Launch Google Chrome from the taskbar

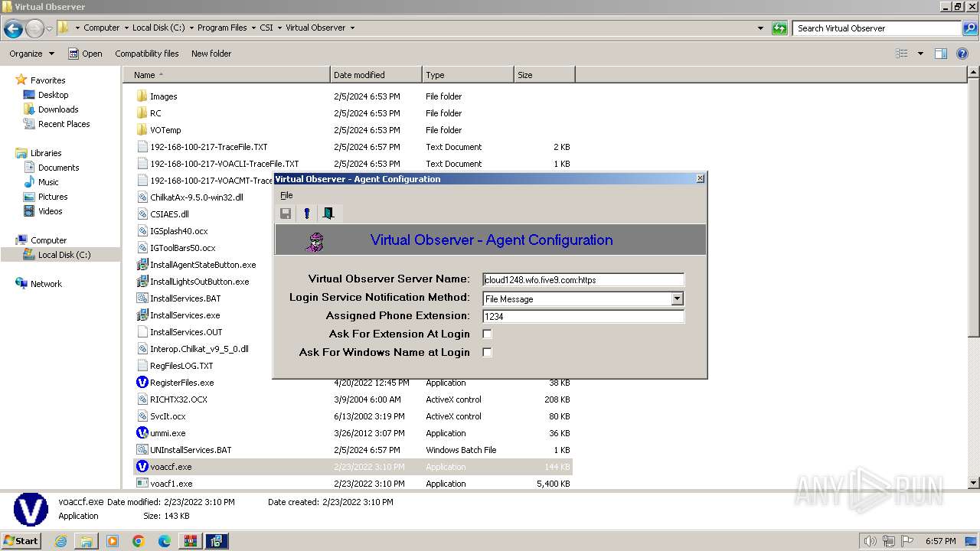[139, 541]
